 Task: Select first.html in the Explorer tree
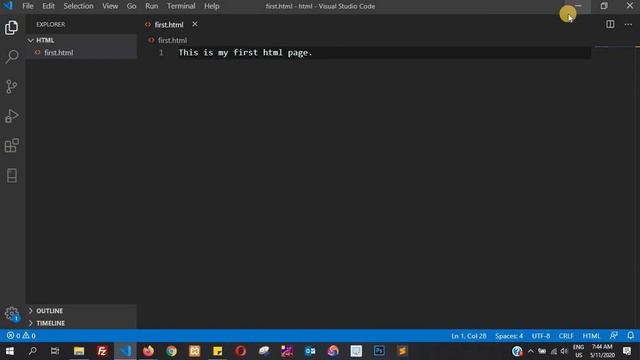pyautogui.click(x=82, y=52)
